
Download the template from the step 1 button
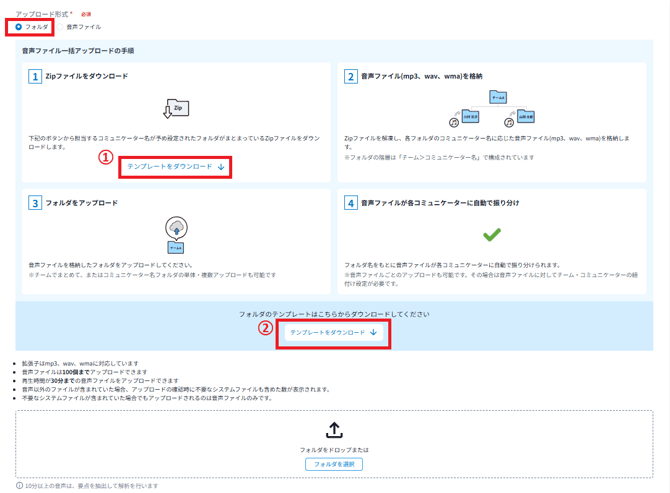(x=176, y=167)
